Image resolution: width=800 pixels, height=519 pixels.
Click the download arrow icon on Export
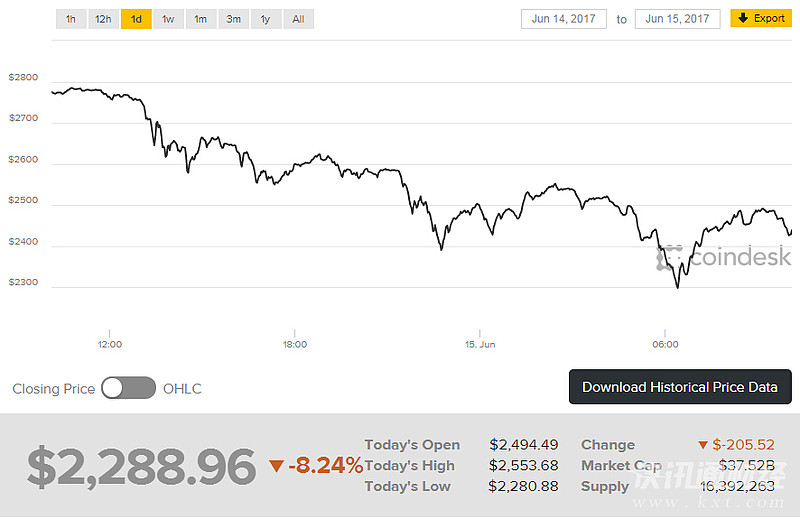(744, 18)
